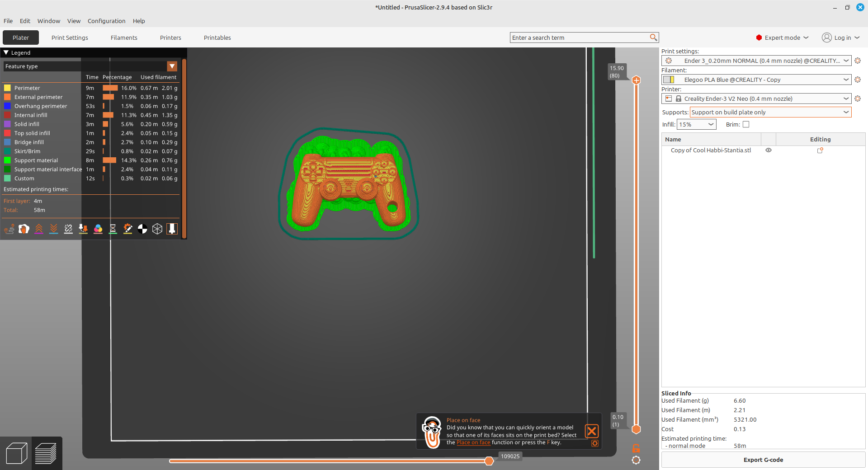Click the printer preset type icon
Image resolution: width=868 pixels, height=470 pixels.
click(x=669, y=99)
